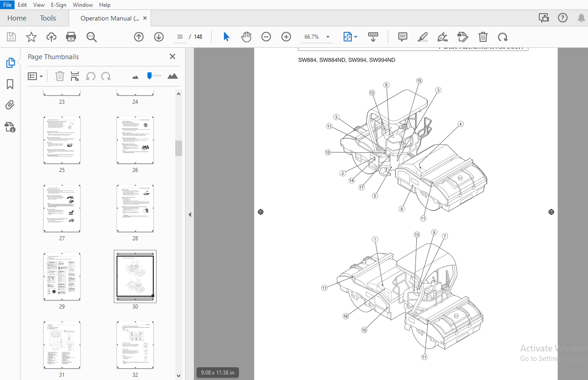
Task: Select page 31 thumbnail
Action: pos(62,345)
